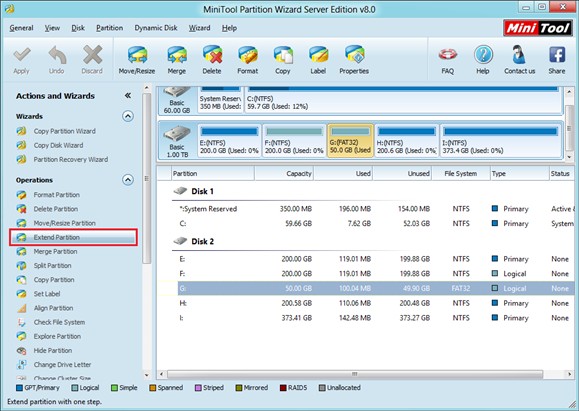This screenshot has height=411, width=579.
Task: Select H:(NTFS) block in disk map
Action: click(x=407, y=141)
